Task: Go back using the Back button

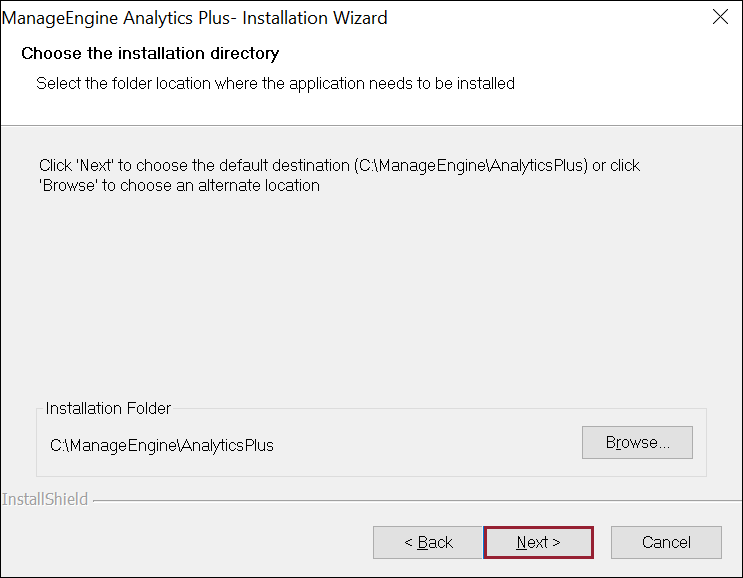Action: pos(428,542)
